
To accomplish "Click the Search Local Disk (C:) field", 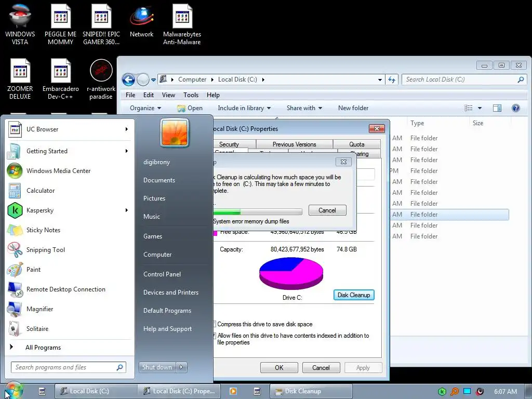I will 464,79.
